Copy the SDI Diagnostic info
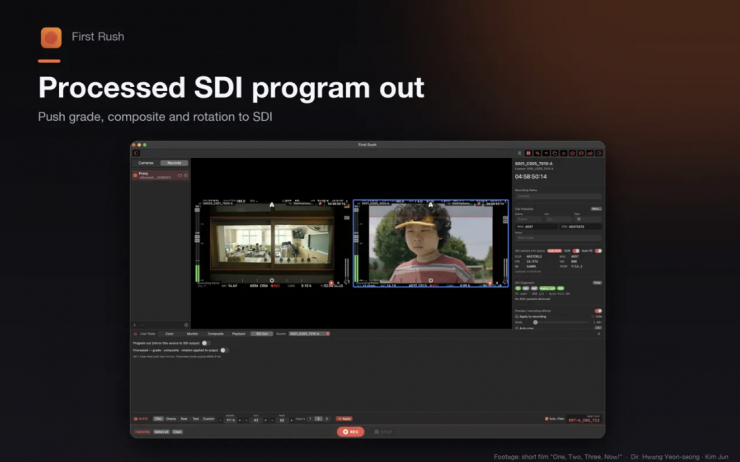 click(597, 283)
